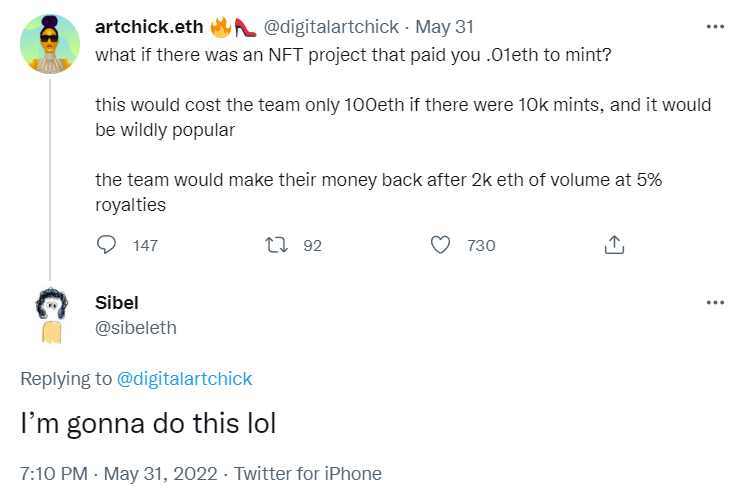This screenshot has width=740, height=494.
Task: Click the May 31 tweet date
Action: click(x=444, y=27)
